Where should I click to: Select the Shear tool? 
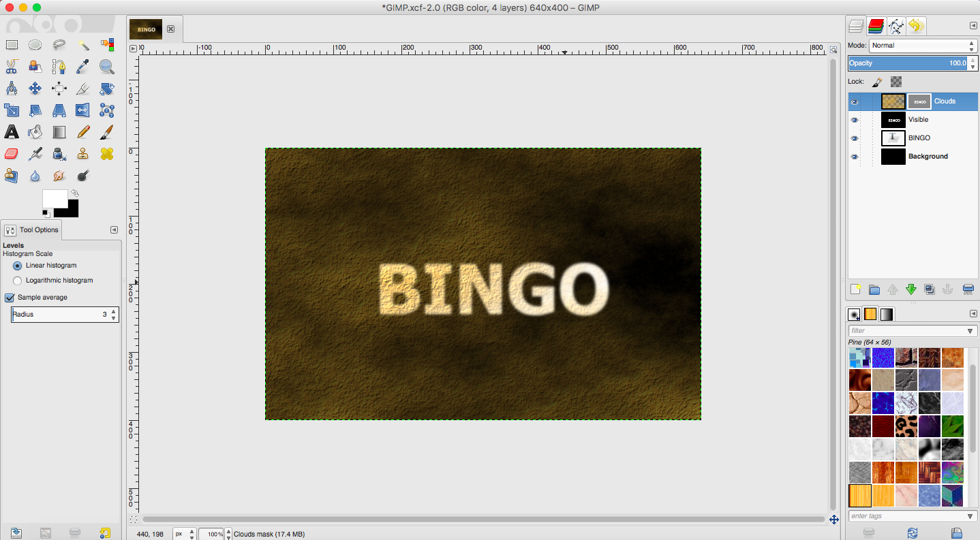click(35, 110)
